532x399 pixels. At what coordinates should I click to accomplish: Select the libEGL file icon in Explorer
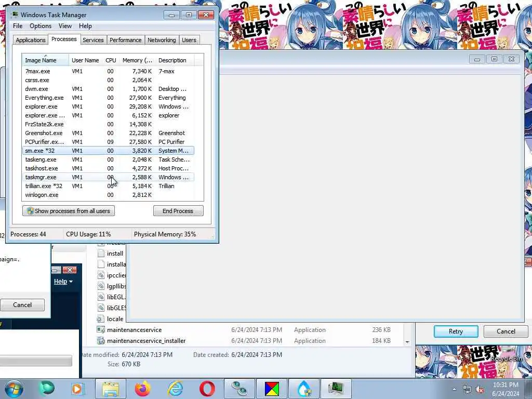coord(101,297)
